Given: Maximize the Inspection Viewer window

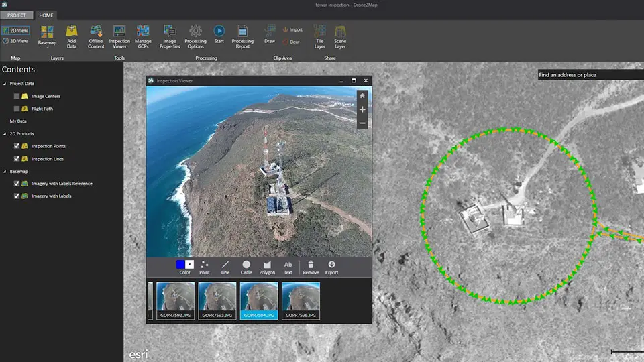Looking at the screenshot, I should tap(354, 81).
